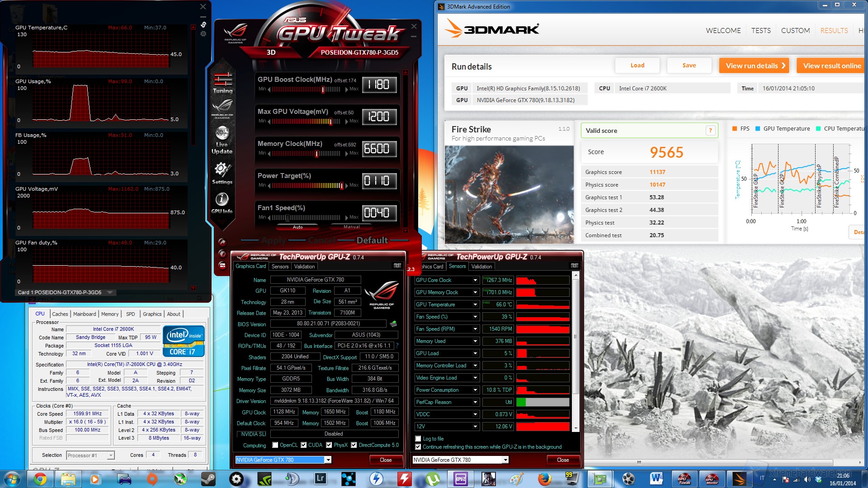
Task: Click the GPU Boost Clock slider handle
Action: [323, 89]
